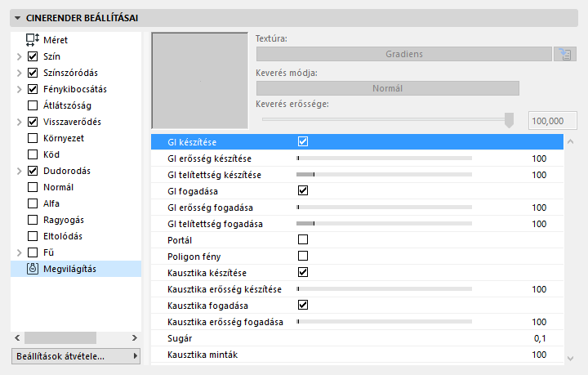
Task: Open the Normál blend mode dropdown
Action: coord(387,88)
